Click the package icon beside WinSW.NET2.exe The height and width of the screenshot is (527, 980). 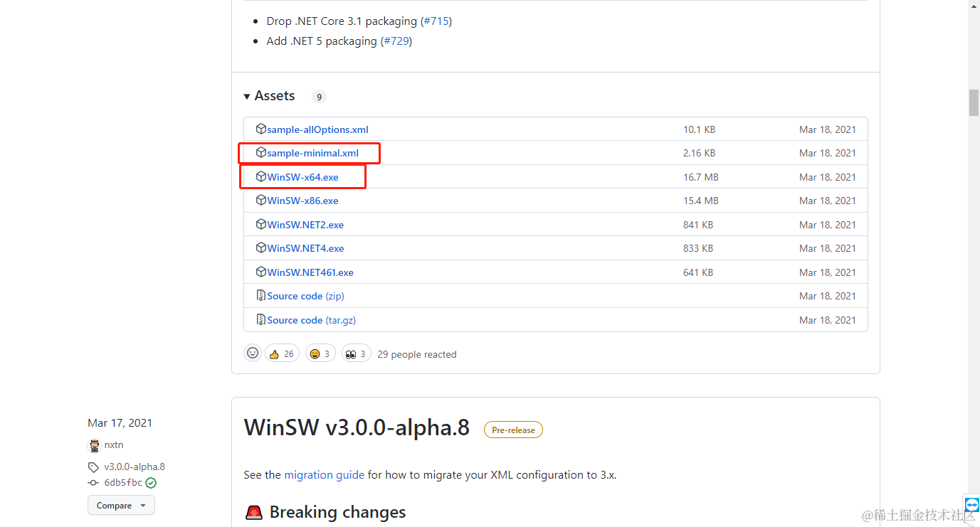[261, 225]
